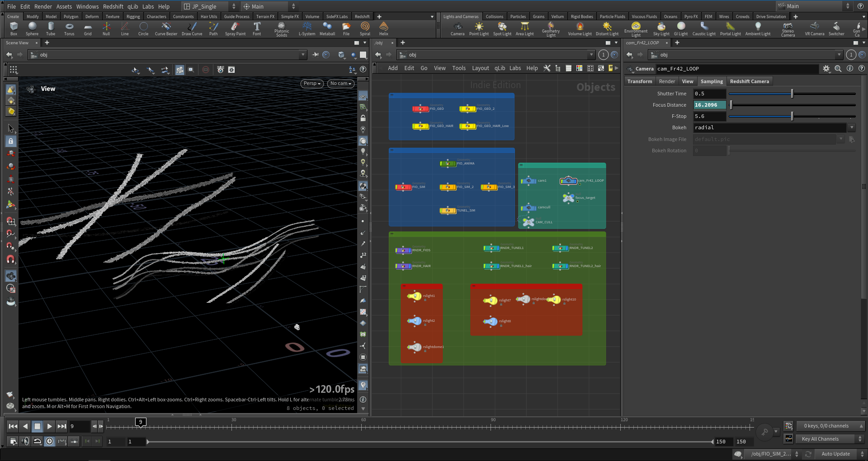Switch to the Redshift Camera tab
868x461 pixels.
tap(749, 81)
